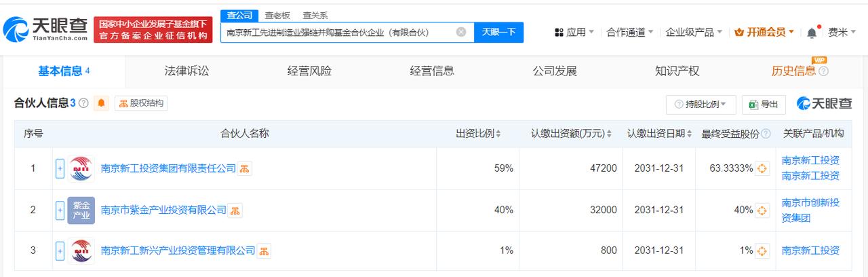Select the 历史信息 VIP tab
Screen dimensions: 868x277
800,71
